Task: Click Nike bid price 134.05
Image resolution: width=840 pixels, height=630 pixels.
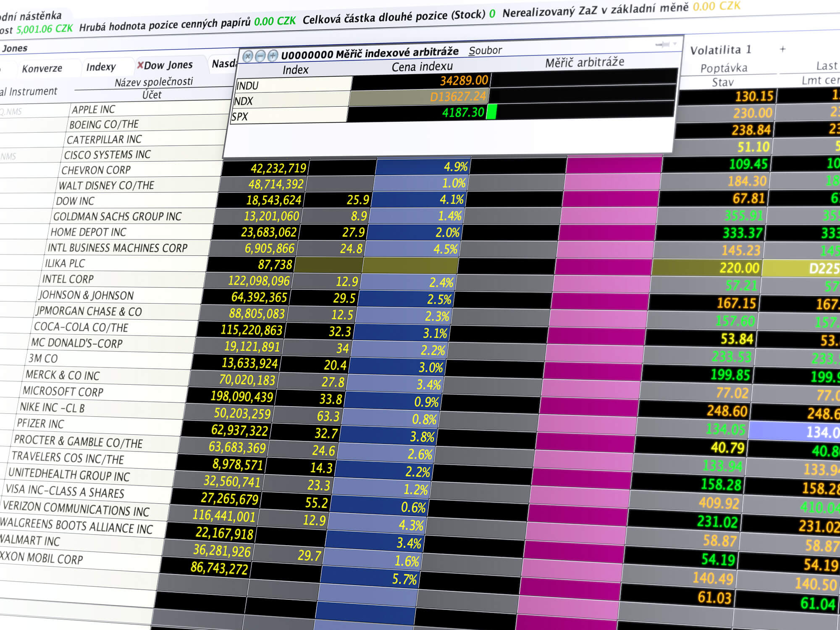Action: [725, 429]
